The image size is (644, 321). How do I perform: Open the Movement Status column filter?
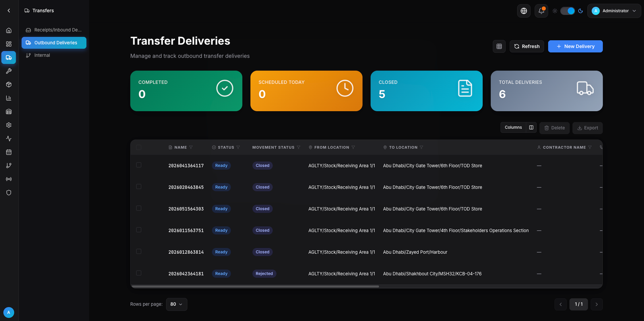(299, 147)
